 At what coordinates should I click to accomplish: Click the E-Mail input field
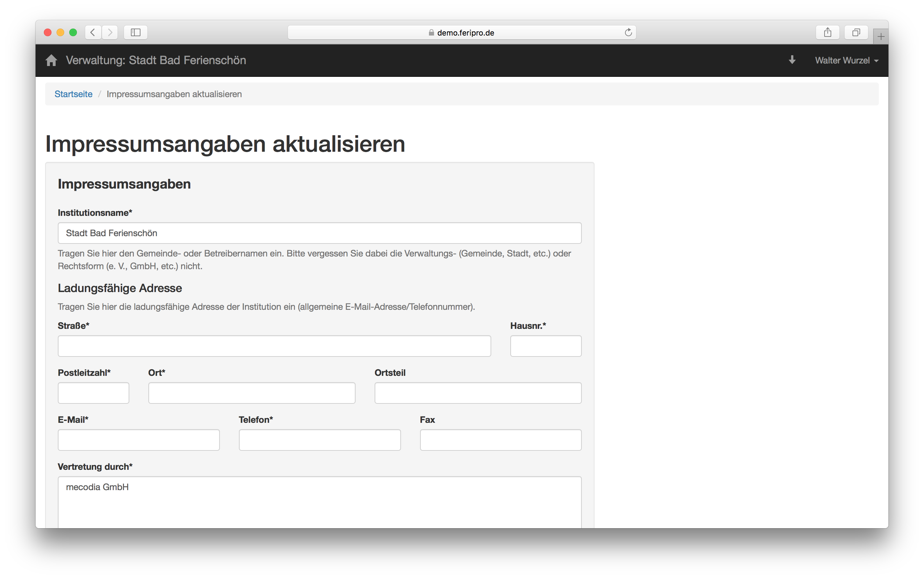[138, 440]
